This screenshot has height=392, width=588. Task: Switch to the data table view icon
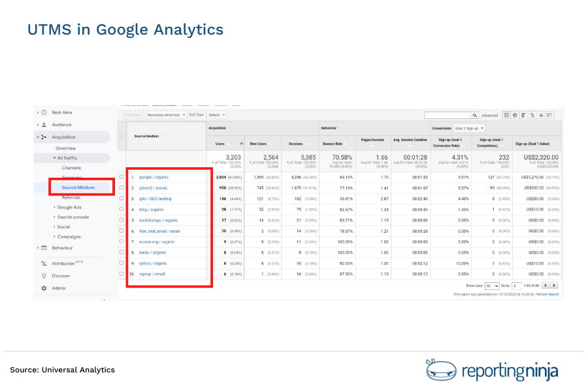click(x=507, y=115)
